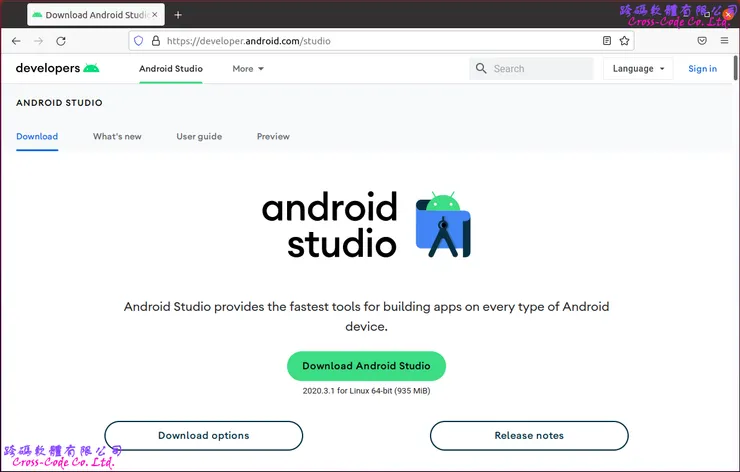Click the Android developers logo

pyautogui.click(x=58, y=68)
